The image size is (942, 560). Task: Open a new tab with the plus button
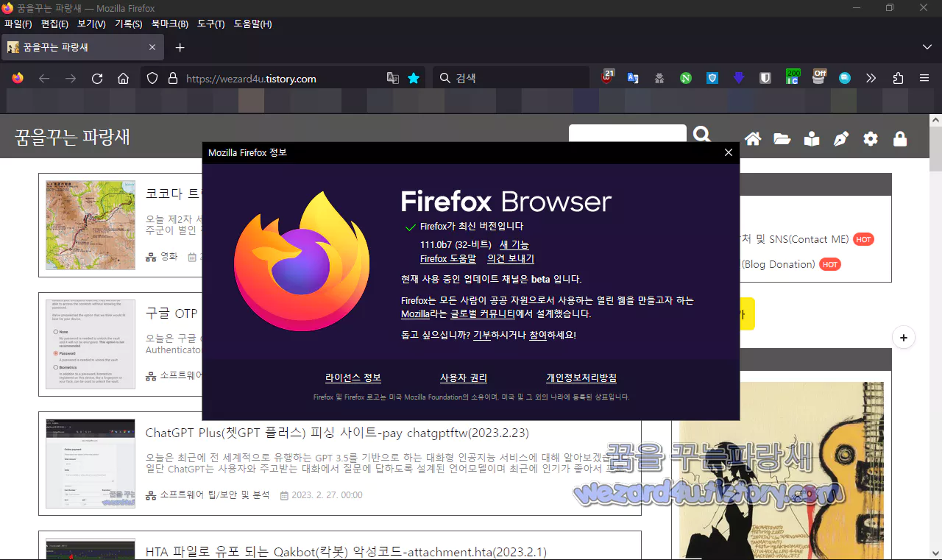point(180,47)
